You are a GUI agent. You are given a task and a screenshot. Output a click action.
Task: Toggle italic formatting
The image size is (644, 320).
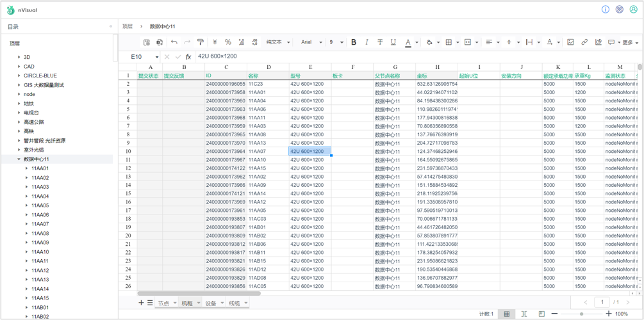pyautogui.click(x=367, y=42)
